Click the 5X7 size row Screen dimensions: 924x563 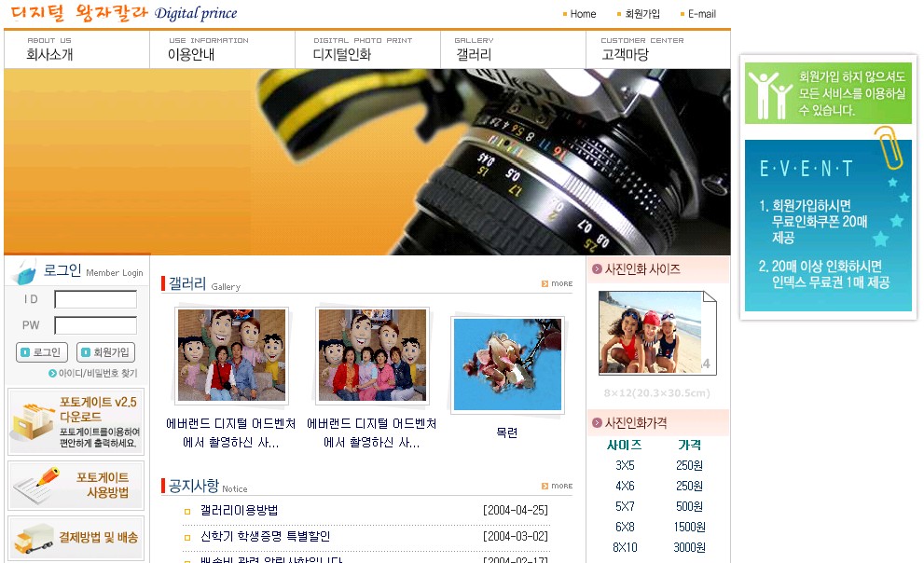(x=625, y=506)
